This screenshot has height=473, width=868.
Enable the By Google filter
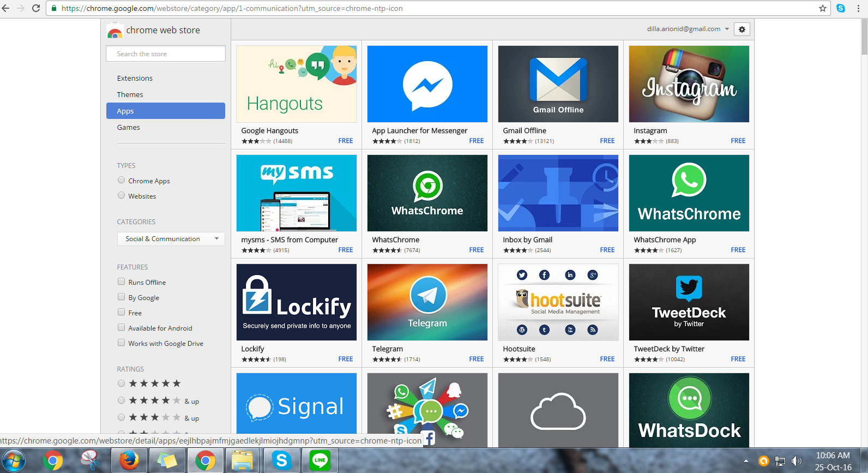121,297
